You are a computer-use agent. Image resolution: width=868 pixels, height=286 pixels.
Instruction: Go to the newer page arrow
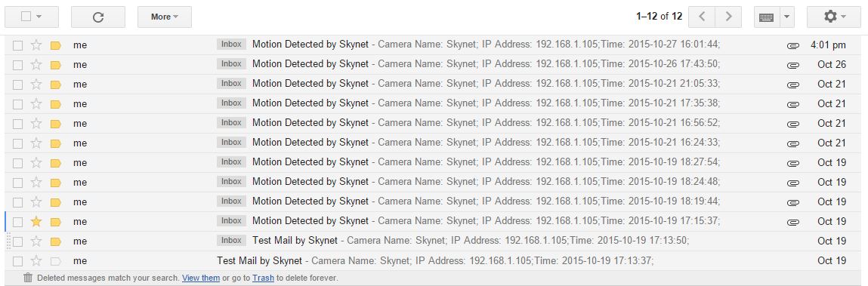click(x=701, y=17)
